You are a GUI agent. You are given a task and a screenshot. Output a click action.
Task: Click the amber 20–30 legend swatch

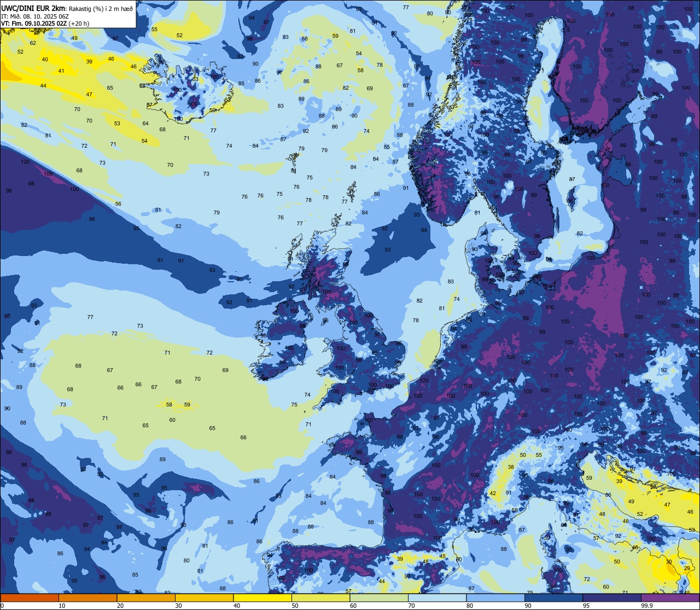[x=146, y=598]
